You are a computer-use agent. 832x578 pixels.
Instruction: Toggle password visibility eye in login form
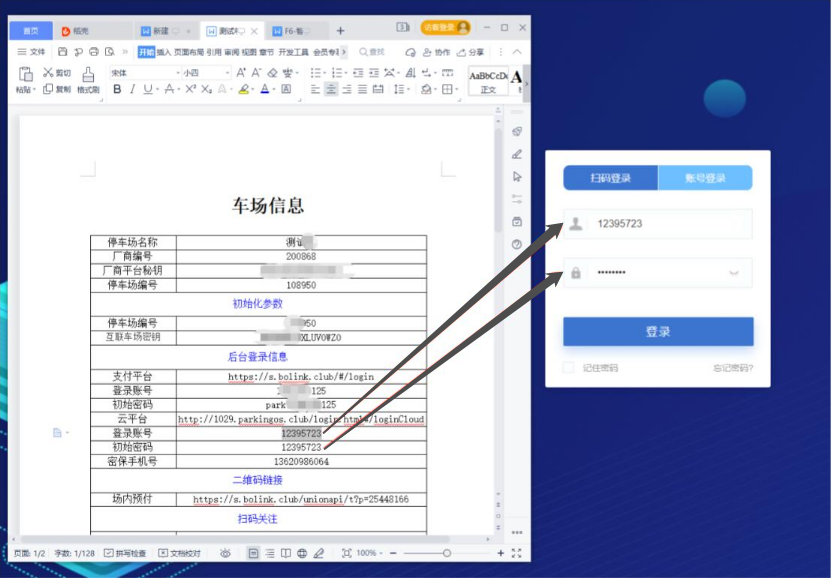click(734, 273)
